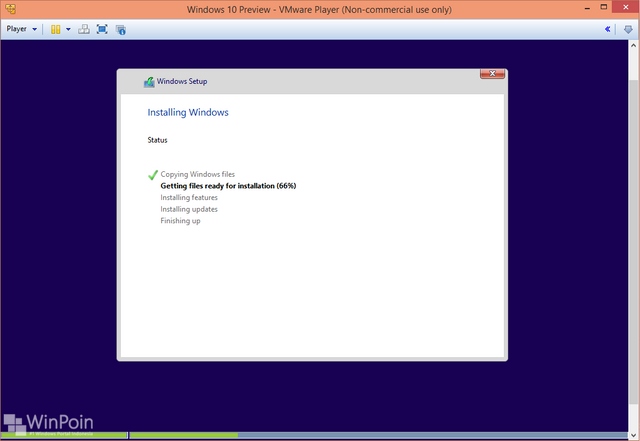Click the 'Status' label
The image size is (640, 441).
click(157, 140)
